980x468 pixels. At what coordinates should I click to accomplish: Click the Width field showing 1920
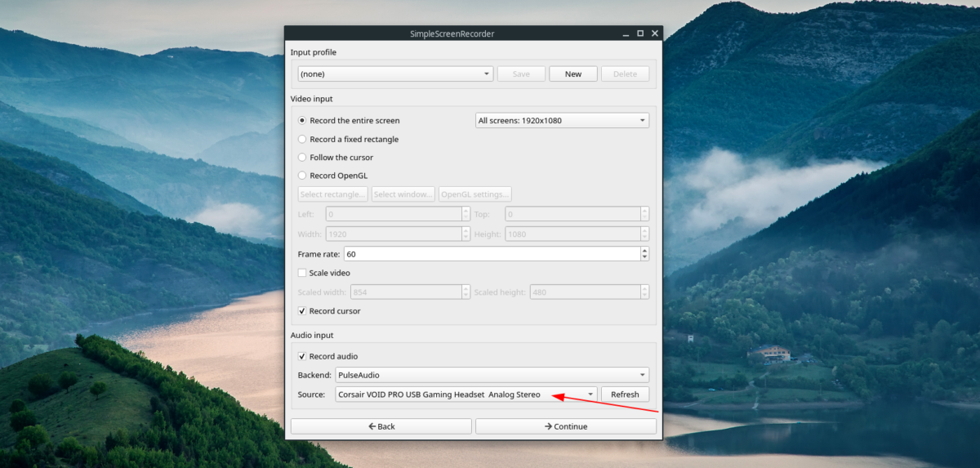393,234
